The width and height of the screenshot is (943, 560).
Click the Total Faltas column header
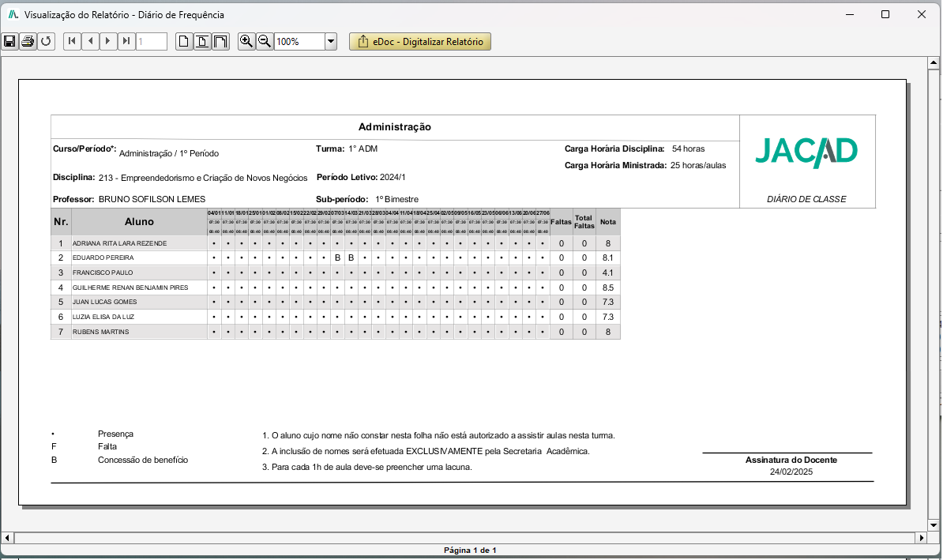[x=584, y=222]
